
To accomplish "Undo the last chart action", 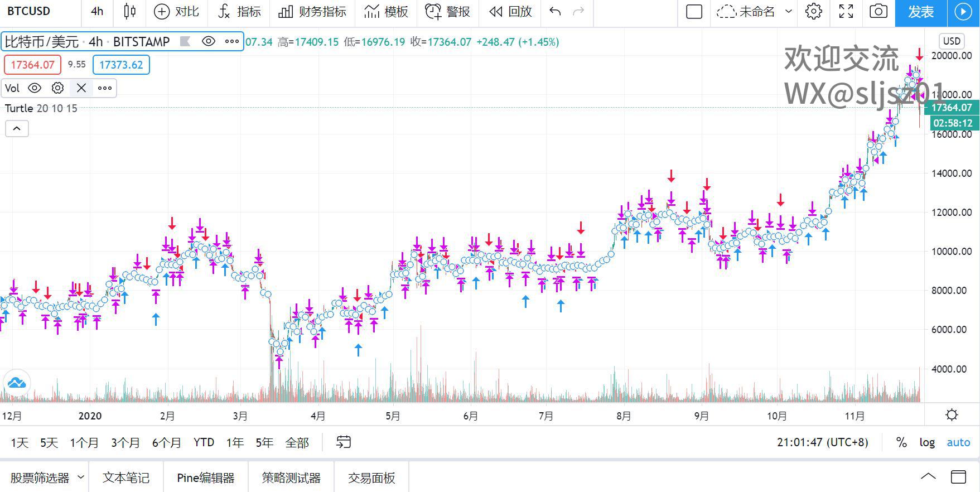I will (555, 11).
